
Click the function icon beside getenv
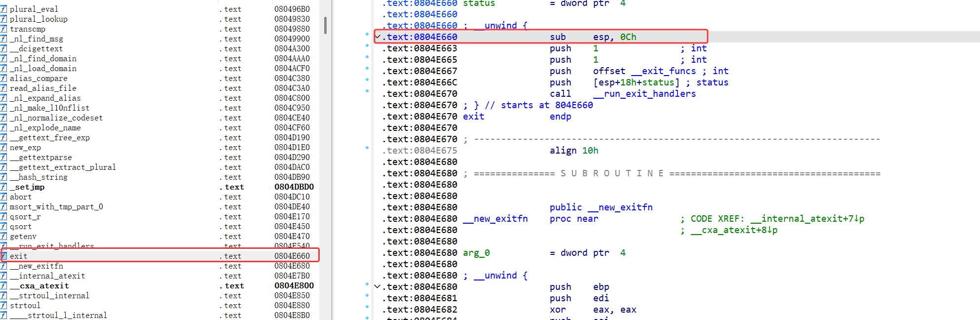pyautogui.click(x=3, y=236)
